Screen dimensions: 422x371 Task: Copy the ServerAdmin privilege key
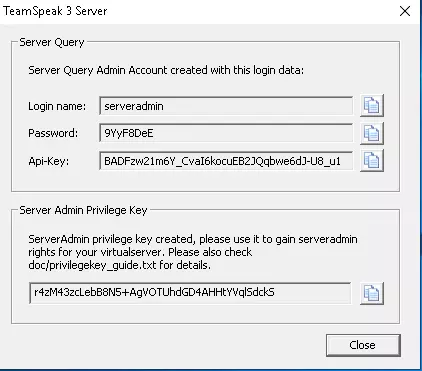372,293
